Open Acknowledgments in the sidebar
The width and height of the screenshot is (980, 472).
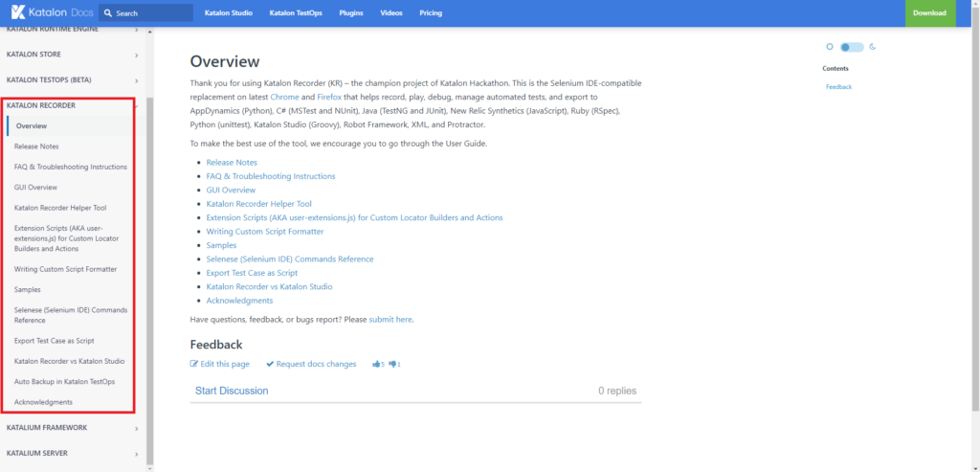pos(43,402)
